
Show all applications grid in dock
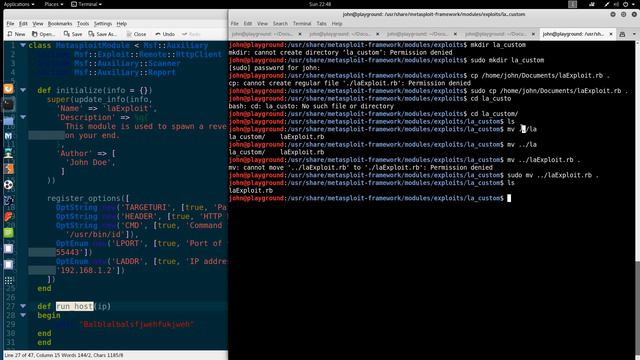(9, 280)
